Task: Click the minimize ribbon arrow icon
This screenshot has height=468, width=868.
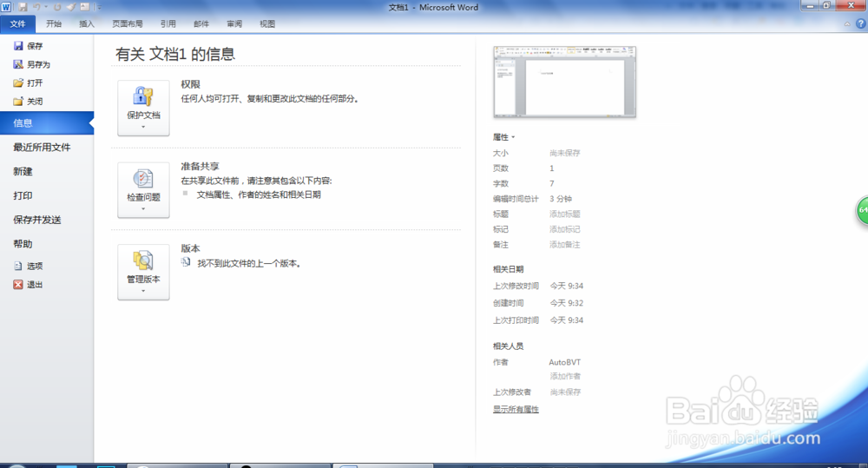Action: click(x=847, y=23)
